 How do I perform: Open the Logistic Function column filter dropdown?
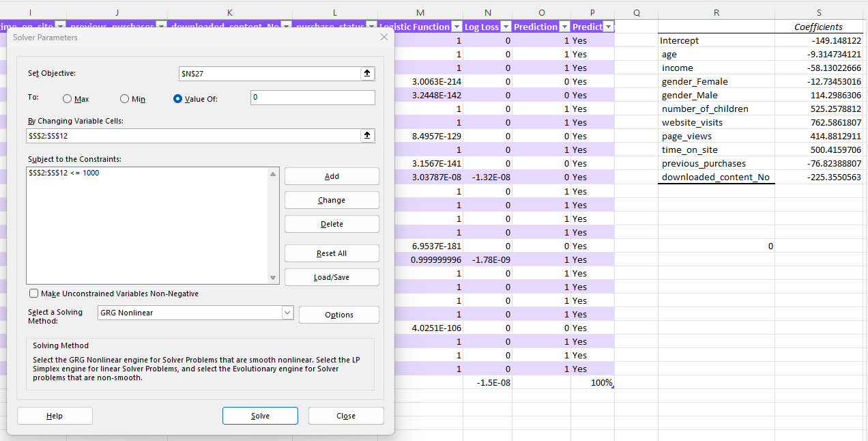tap(457, 27)
